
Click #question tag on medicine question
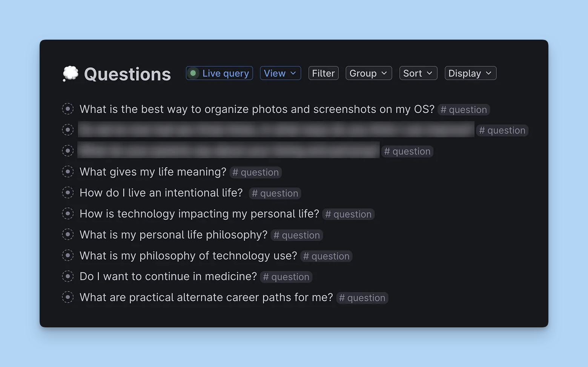286,277
